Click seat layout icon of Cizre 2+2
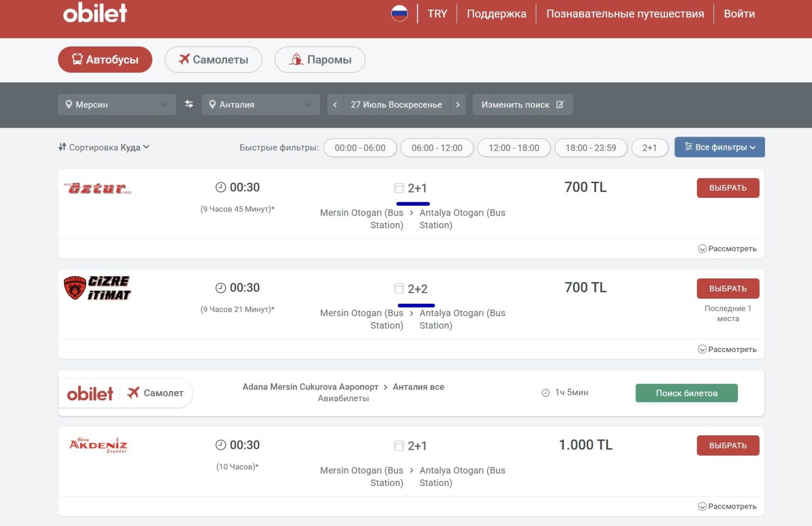 (x=399, y=289)
